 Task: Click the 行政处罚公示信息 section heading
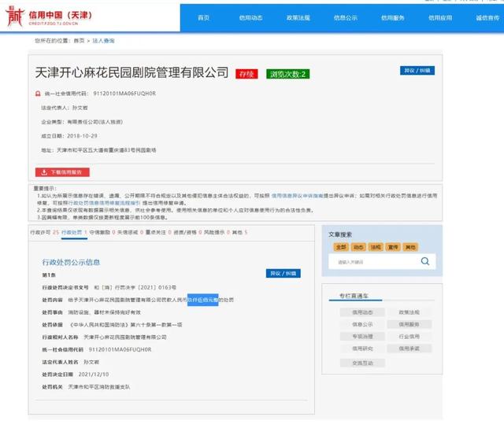click(71, 262)
